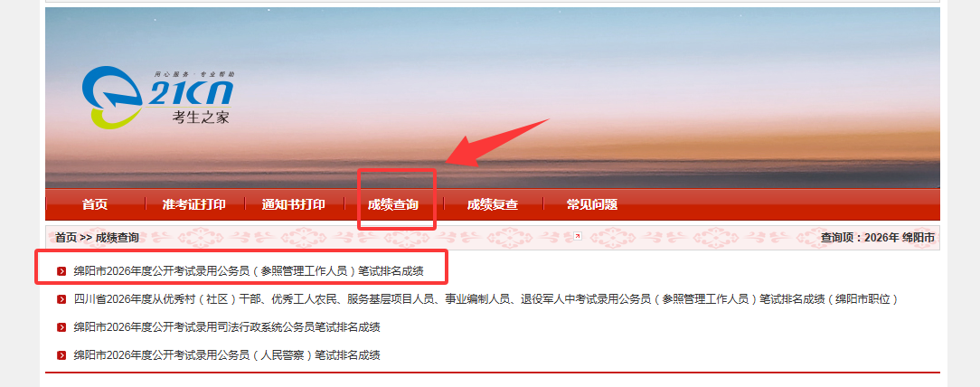
Task: Go to 通知书打印 in the navigation bar
Action: 293,204
